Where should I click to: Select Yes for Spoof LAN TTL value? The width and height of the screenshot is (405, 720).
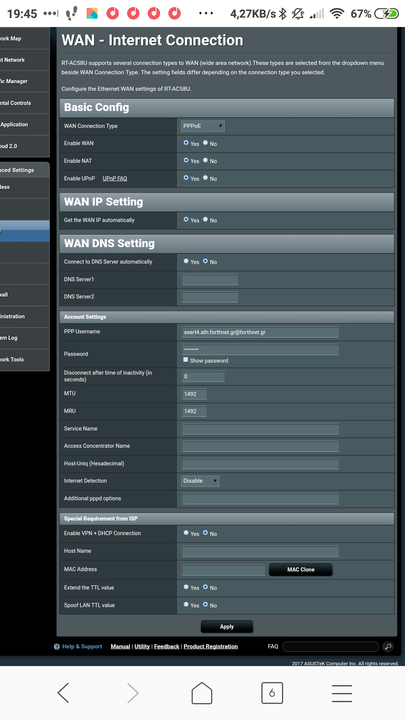tap(186, 604)
